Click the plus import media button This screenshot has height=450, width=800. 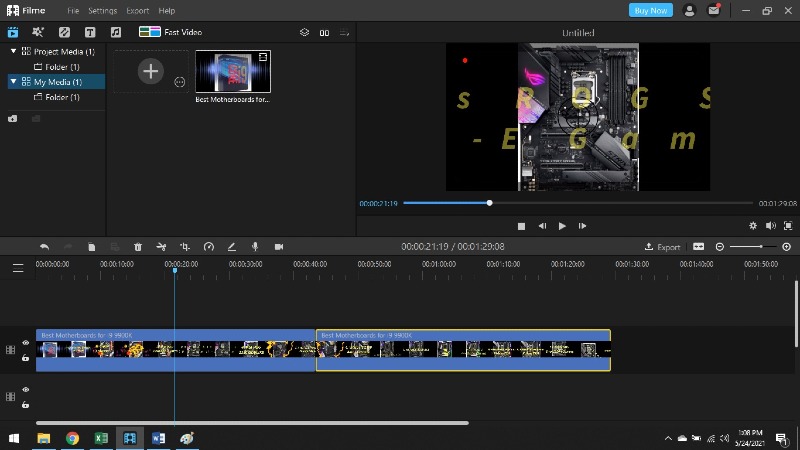click(151, 71)
